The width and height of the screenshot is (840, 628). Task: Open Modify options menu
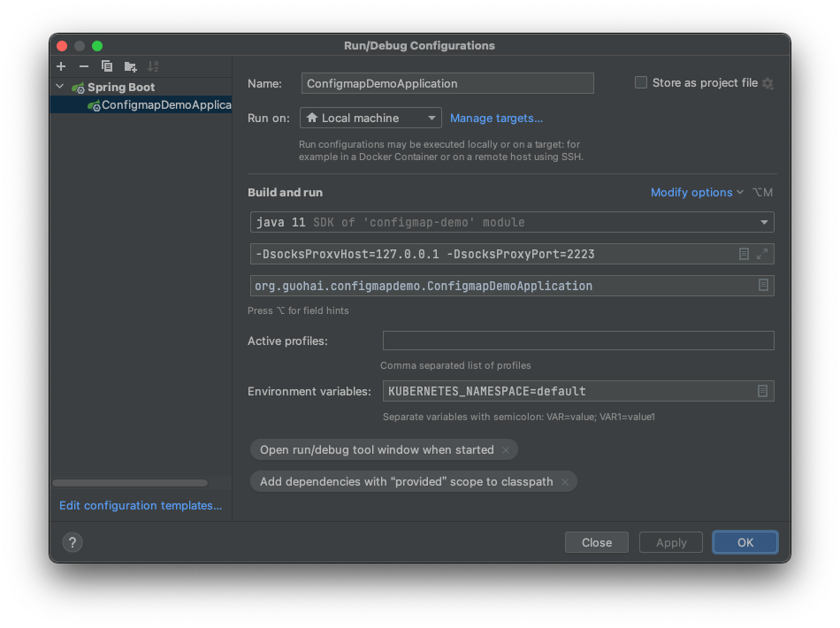pyautogui.click(x=697, y=192)
